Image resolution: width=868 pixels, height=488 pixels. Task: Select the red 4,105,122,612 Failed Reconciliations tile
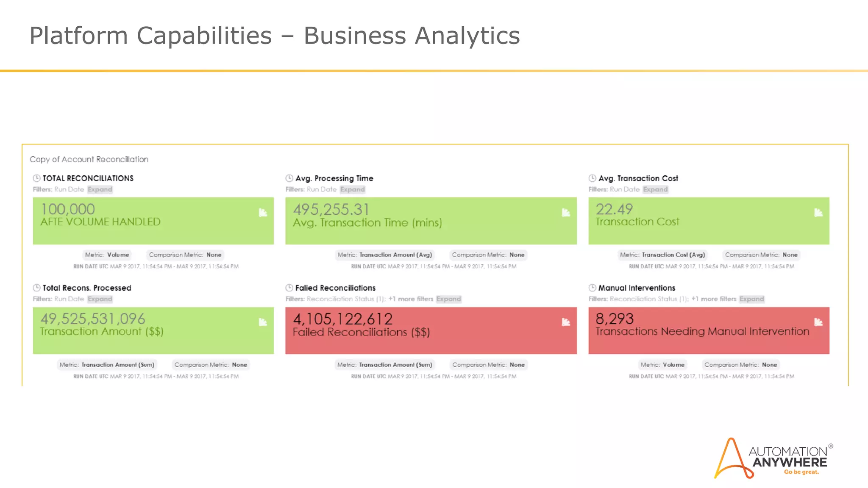431,331
